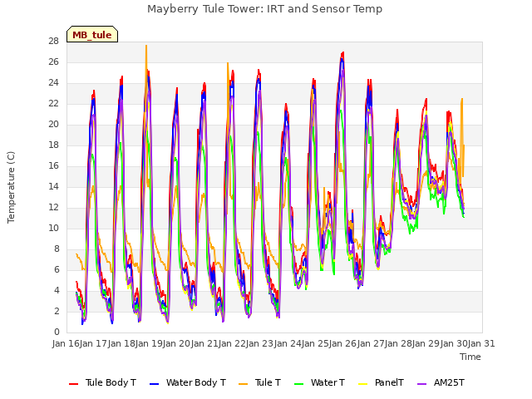Toggle AM25T legend entry
The height and width of the screenshot is (399, 532).
[441, 382]
